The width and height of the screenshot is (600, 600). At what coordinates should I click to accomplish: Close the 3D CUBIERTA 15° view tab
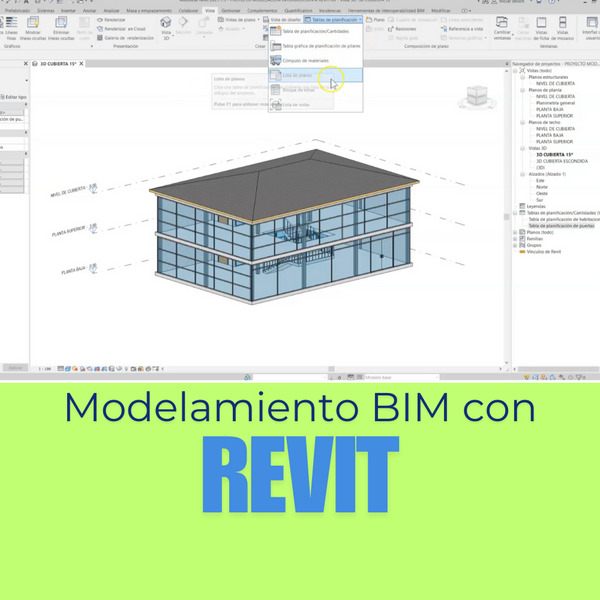click(x=82, y=64)
